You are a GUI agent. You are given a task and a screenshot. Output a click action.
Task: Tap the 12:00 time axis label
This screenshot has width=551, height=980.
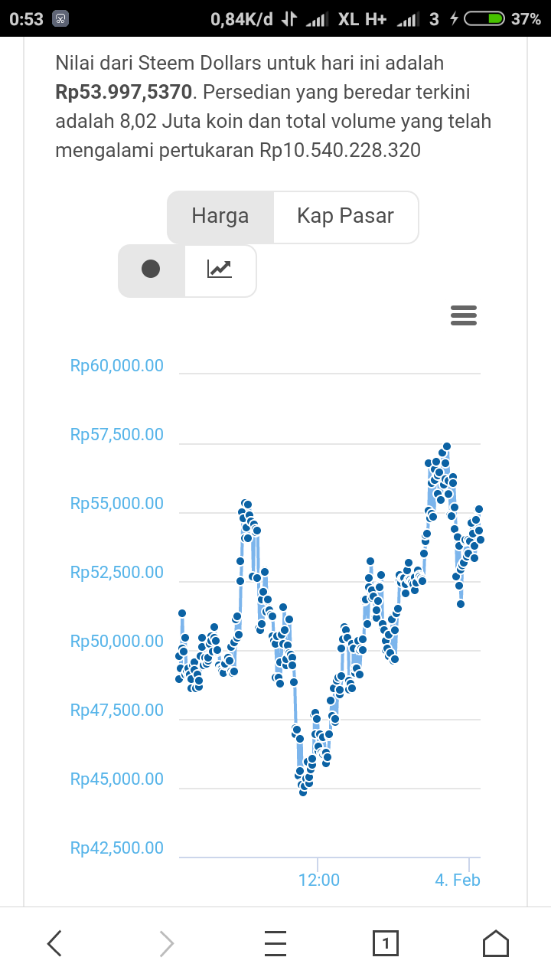[x=319, y=880]
